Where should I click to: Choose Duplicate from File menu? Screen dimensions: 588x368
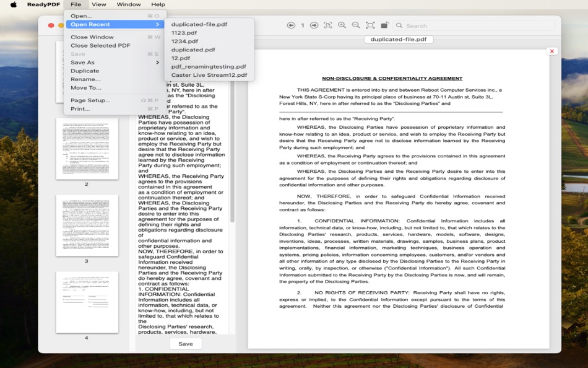116,71
